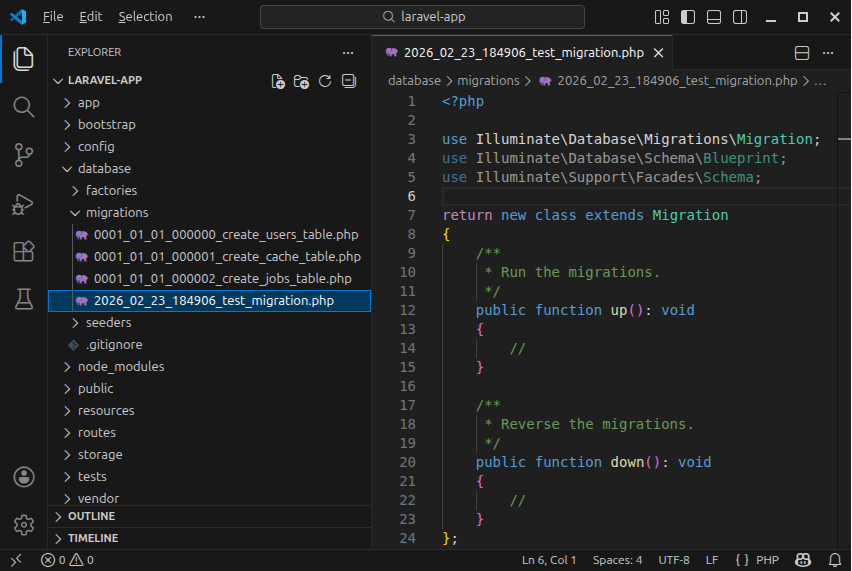Open the Explorer view in activity bar
Image resolution: width=852 pixels, height=571 pixels.
pyautogui.click(x=23, y=59)
